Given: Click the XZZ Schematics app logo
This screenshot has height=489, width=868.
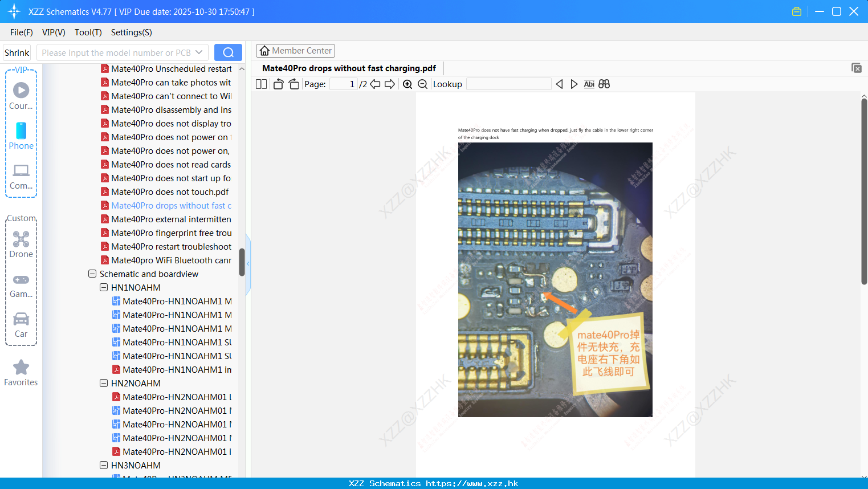Looking at the screenshot, I should (14, 11).
